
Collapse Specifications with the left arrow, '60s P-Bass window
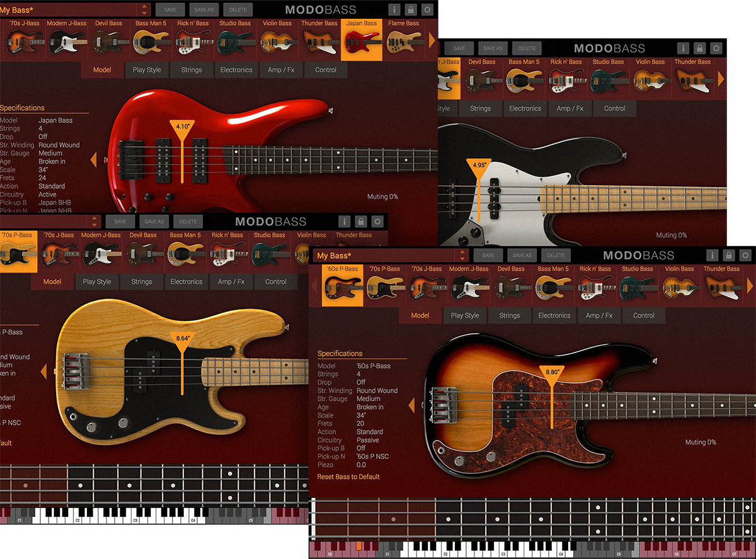tap(411, 405)
